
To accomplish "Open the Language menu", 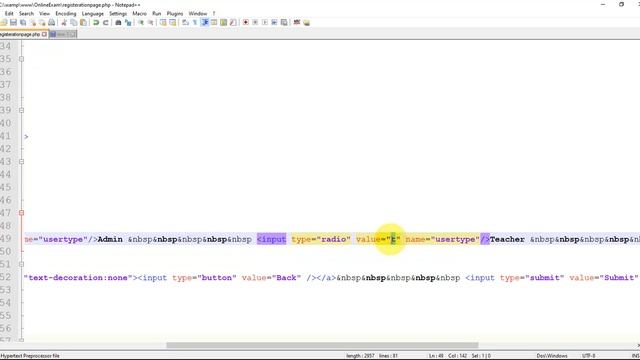I will point(93,13).
